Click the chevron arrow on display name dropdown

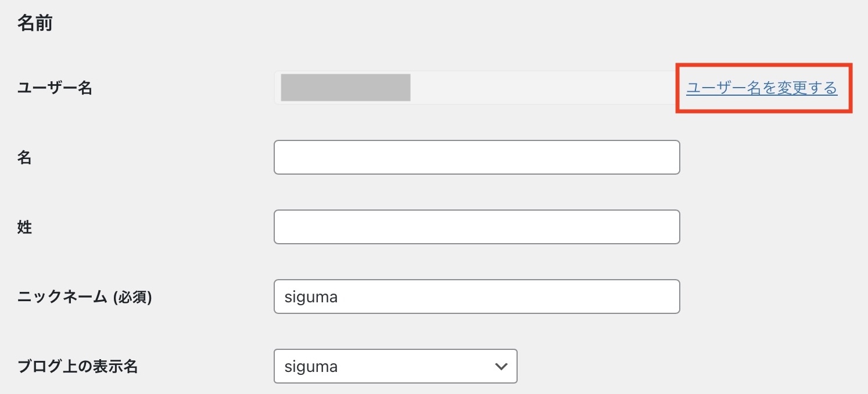pyautogui.click(x=500, y=366)
